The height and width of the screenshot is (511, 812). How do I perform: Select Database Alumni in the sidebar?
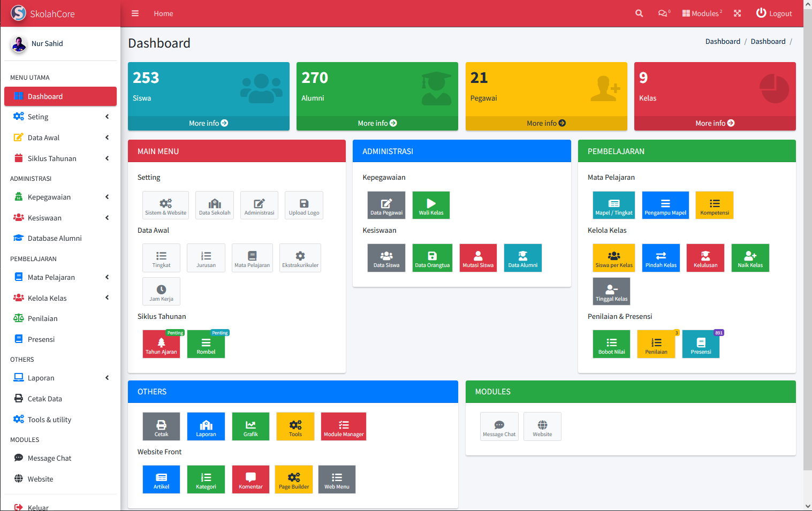pyautogui.click(x=55, y=238)
